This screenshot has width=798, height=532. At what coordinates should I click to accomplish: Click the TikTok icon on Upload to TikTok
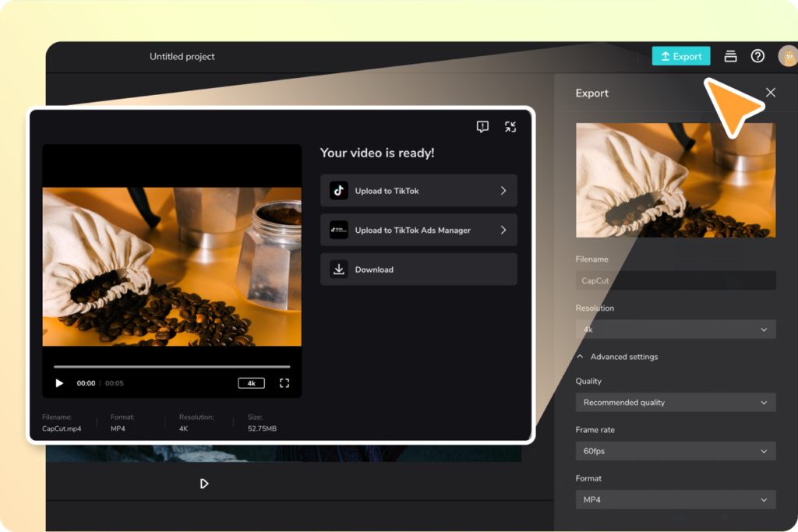pyautogui.click(x=338, y=190)
